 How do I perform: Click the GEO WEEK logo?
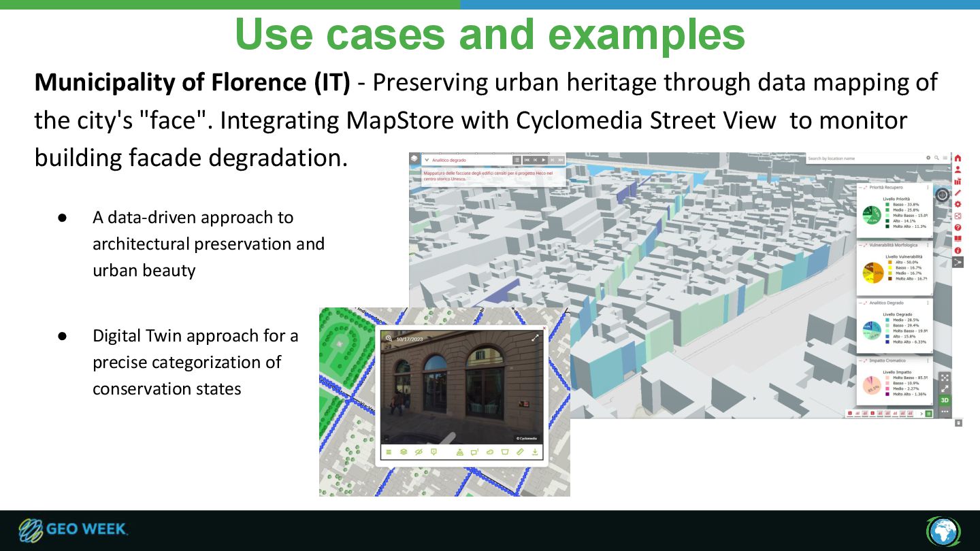coord(72,530)
